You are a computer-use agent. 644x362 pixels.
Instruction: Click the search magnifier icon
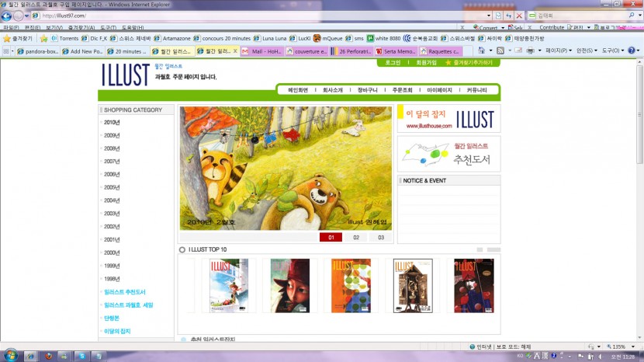coord(632,16)
